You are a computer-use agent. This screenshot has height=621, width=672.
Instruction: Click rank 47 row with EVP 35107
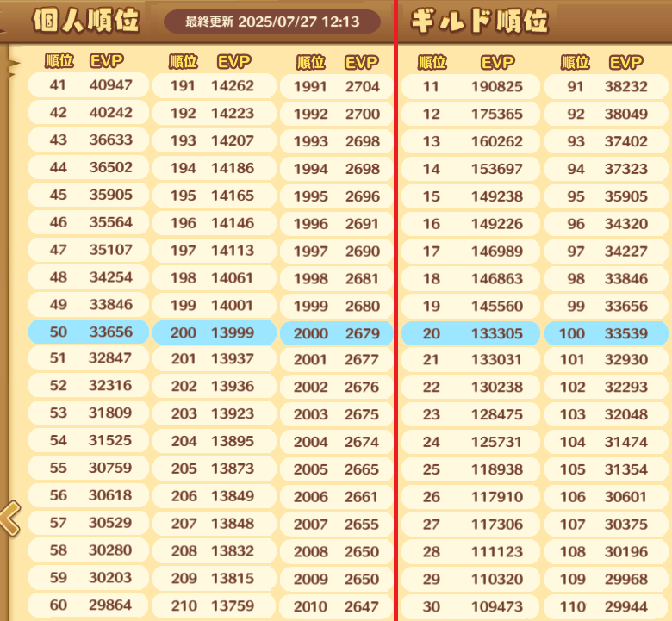click(89, 250)
